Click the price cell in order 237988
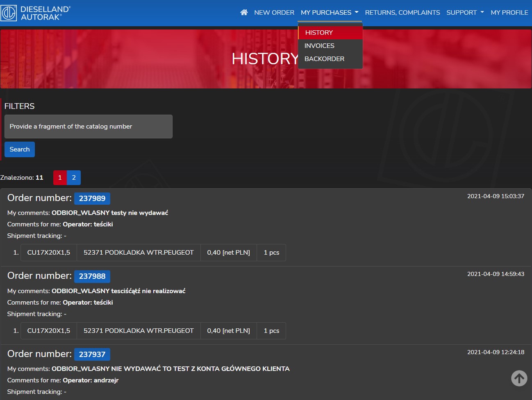 click(x=229, y=331)
